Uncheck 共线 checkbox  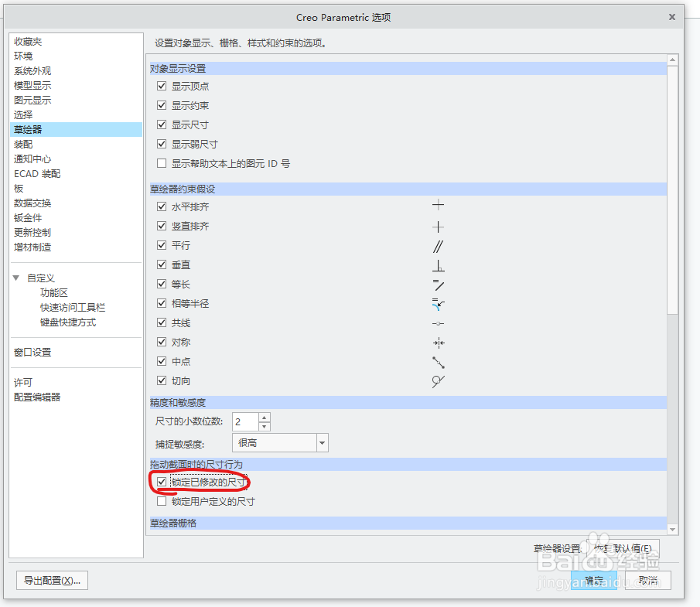pyautogui.click(x=162, y=322)
